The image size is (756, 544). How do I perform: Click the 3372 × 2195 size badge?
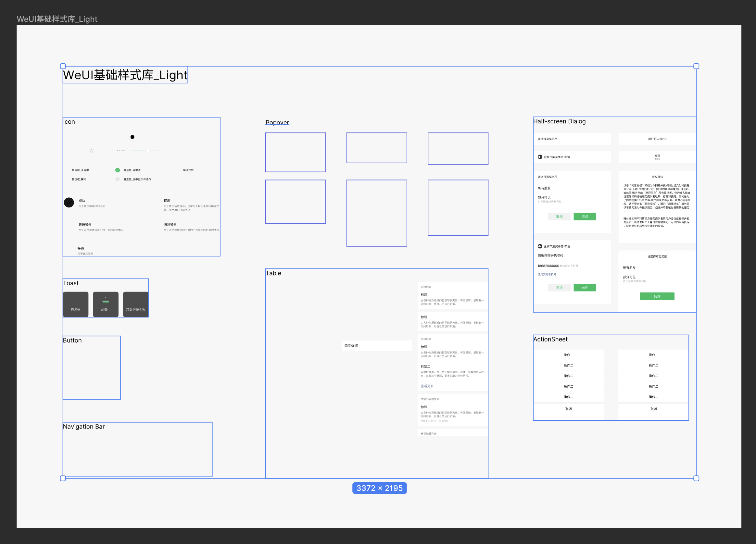point(379,488)
